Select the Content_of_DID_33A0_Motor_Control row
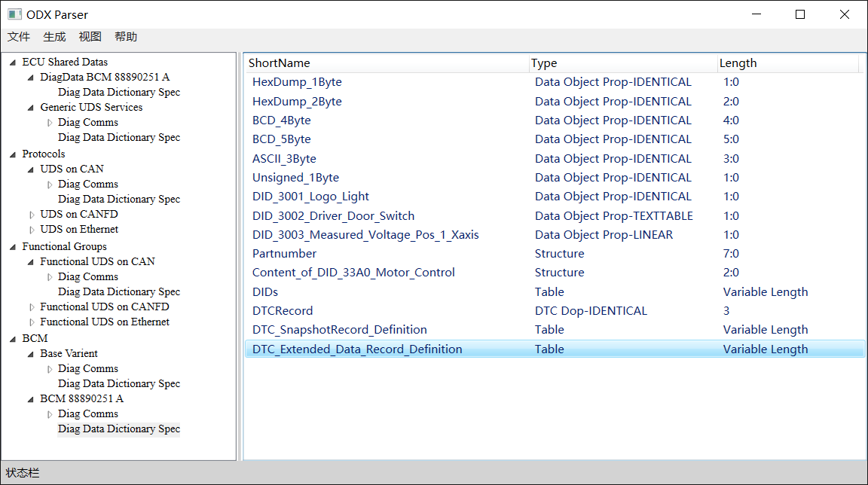The height and width of the screenshot is (485, 868). (353, 273)
